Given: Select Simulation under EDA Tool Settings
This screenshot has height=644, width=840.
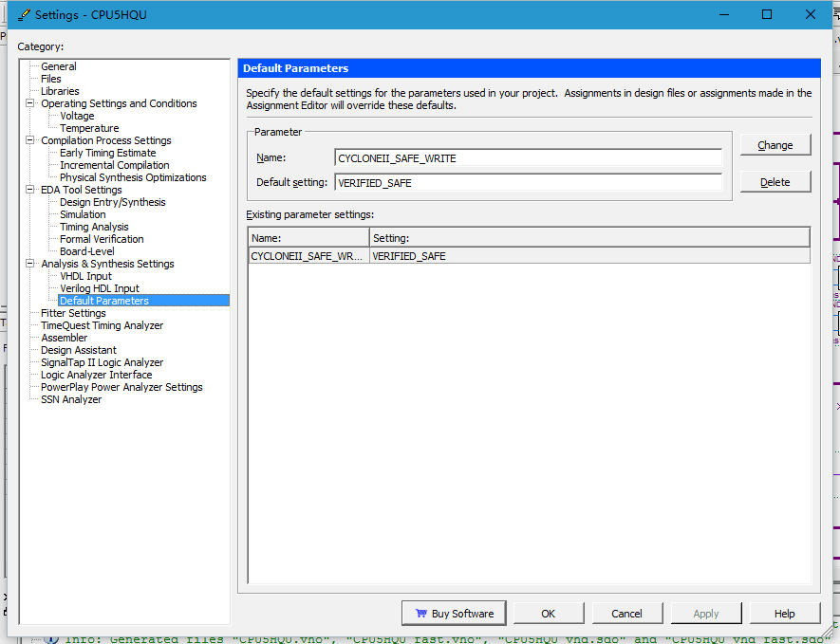Looking at the screenshot, I should (83, 214).
